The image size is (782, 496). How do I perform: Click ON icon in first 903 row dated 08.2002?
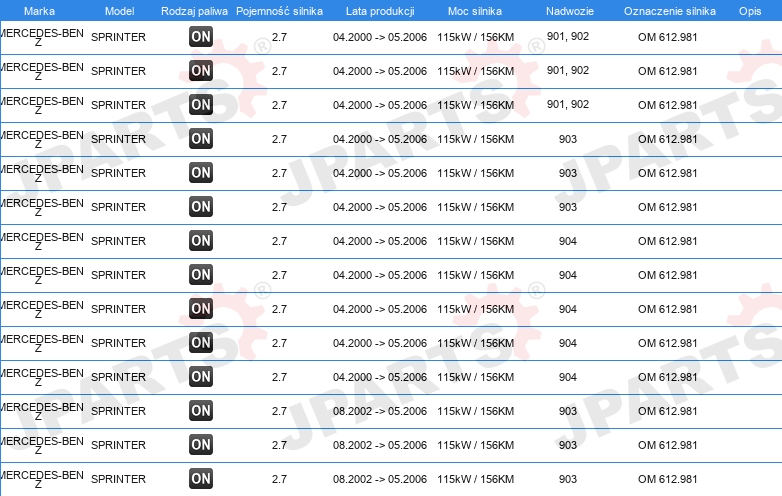tap(201, 411)
